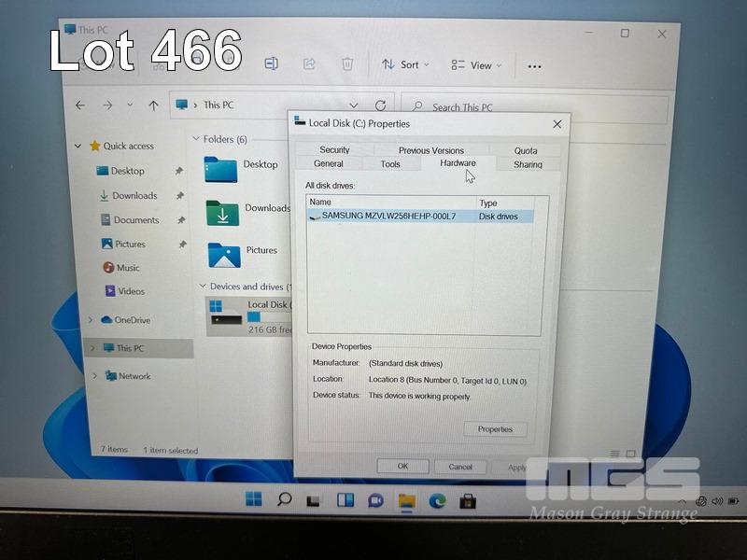Viewport: 747px width, 560px height.
Task: Switch to the Security tab
Action: pyautogui.click(x=334, y=149)
